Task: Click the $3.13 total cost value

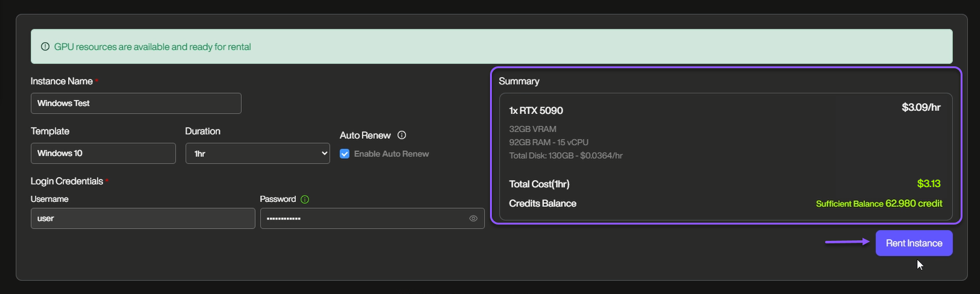Action: 929,184
